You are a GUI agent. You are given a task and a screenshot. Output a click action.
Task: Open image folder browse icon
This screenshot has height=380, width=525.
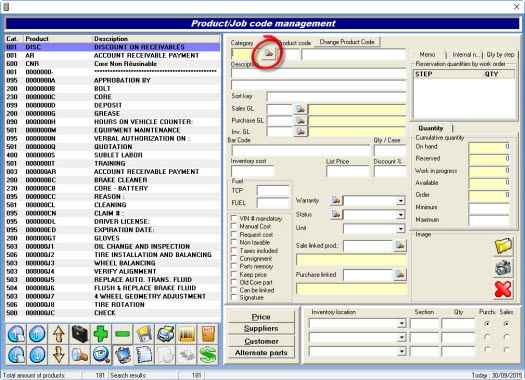[503, 247]
